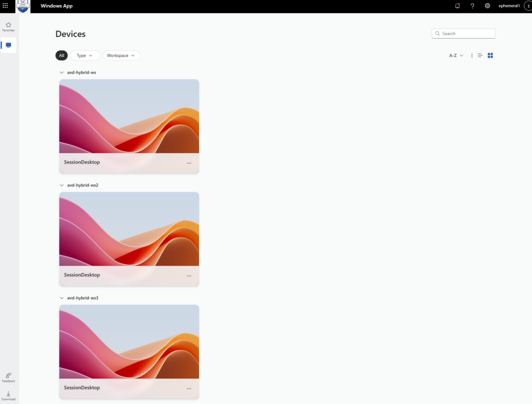Select the Devices monitor icon in sidebar
This screenshot has width=532, height=404.
[8, 45]
